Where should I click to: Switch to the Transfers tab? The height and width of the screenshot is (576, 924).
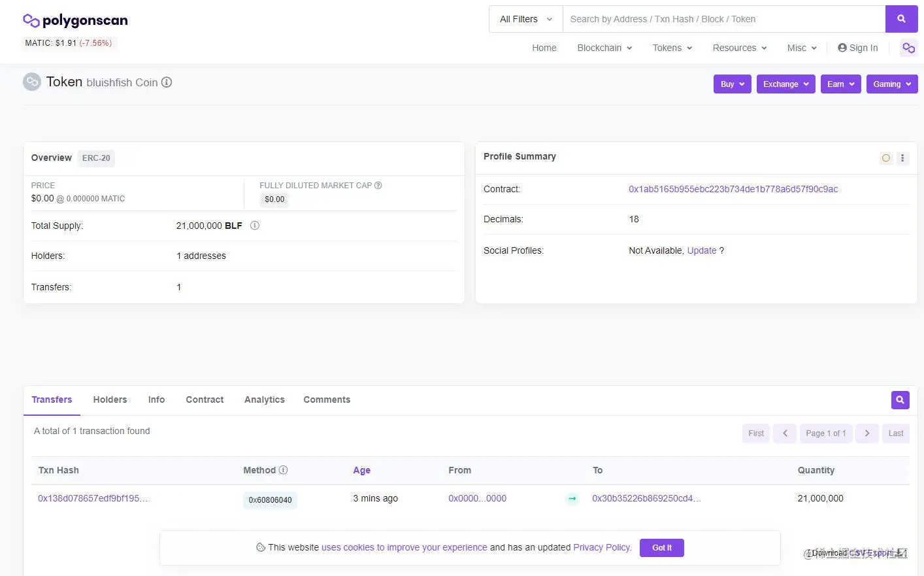tap(52, 399)
